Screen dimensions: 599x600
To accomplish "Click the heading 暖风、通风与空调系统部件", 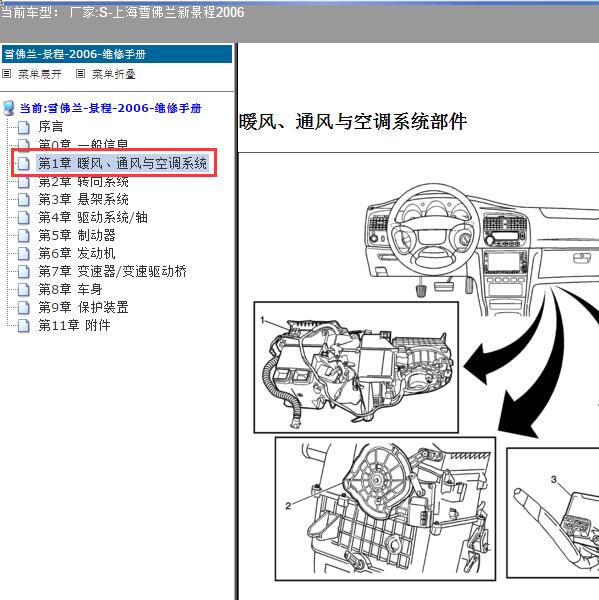I will (x=353, y=122).
